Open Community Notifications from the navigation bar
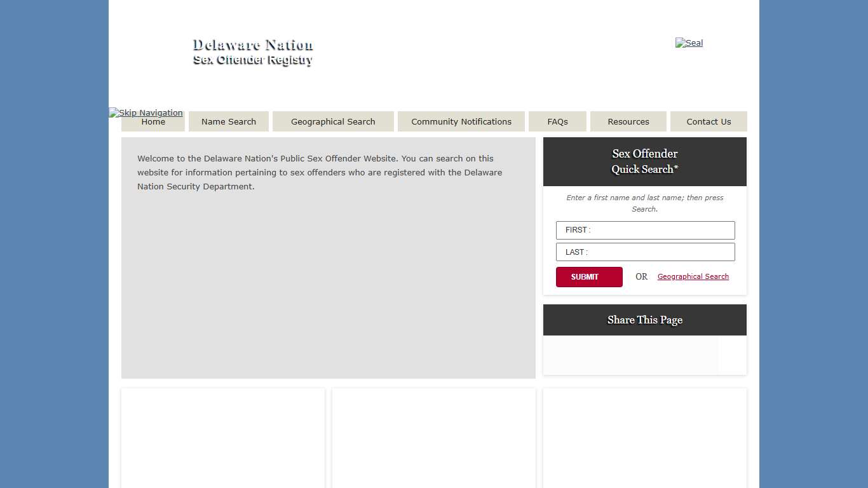This screenshot has height=488, width=868. click(x=461, y=121)
